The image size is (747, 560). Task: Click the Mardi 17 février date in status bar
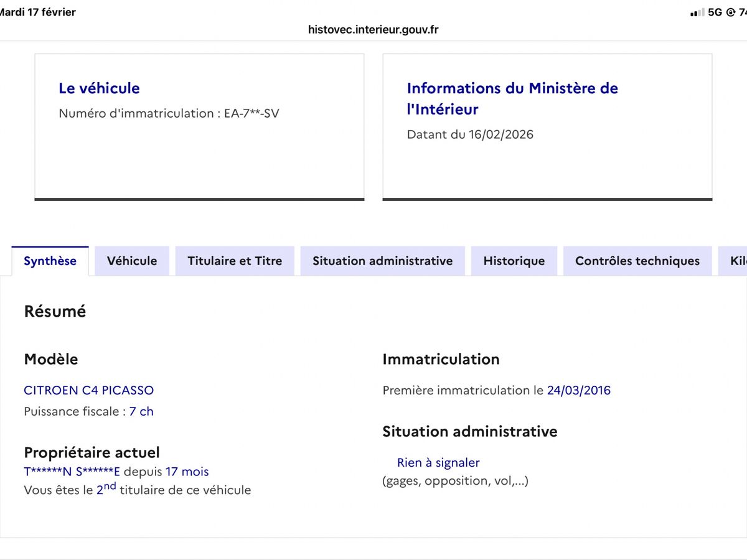point(39,12)
